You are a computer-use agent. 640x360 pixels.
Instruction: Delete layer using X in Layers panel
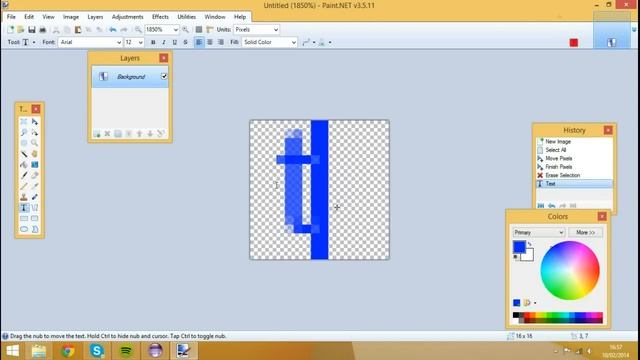coord(107,134)
